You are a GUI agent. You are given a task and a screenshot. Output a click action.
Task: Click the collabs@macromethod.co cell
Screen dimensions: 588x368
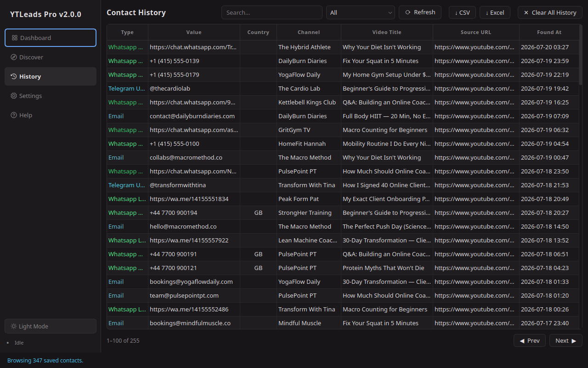click(194, 157)
